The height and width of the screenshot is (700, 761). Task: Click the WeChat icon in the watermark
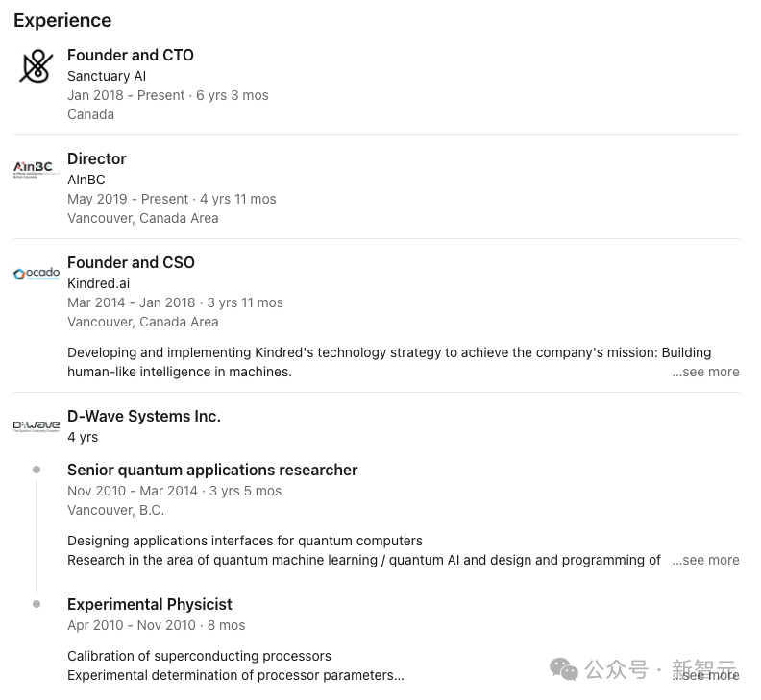coord(564,669)
